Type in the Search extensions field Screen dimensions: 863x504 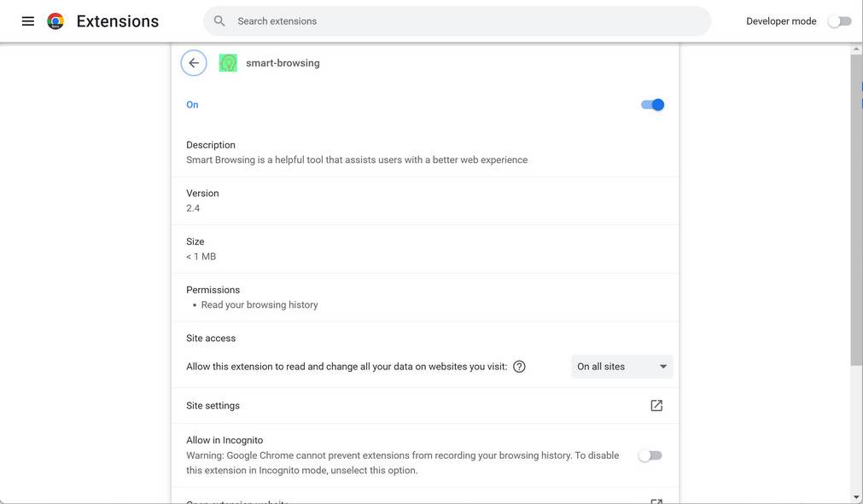(461, 21)
